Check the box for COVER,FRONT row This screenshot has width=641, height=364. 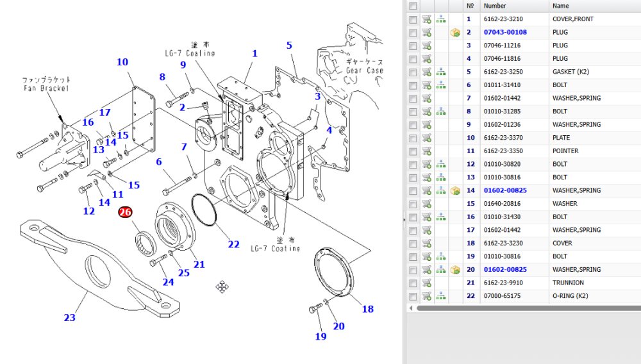413,19
